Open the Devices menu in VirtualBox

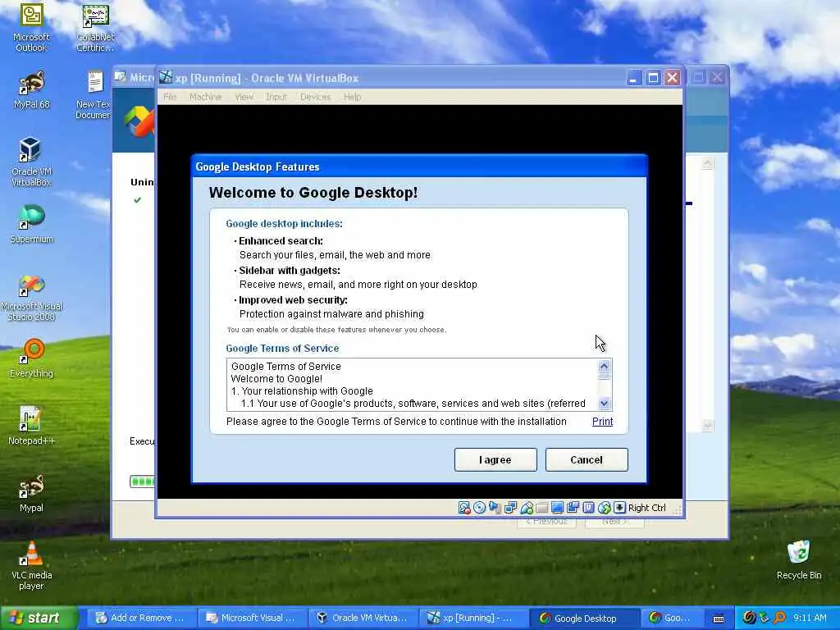click(315, 97)
